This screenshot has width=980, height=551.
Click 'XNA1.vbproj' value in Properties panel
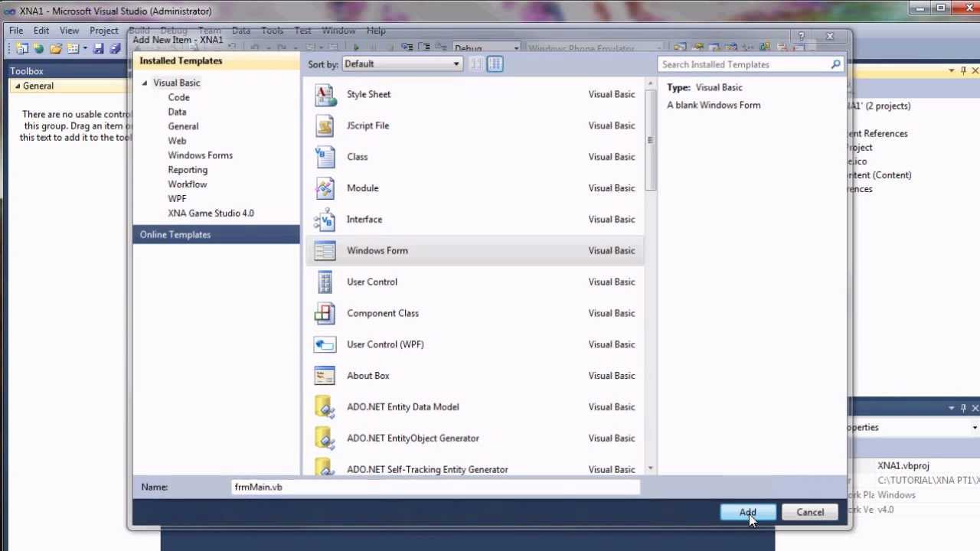[x=903, y=466]
